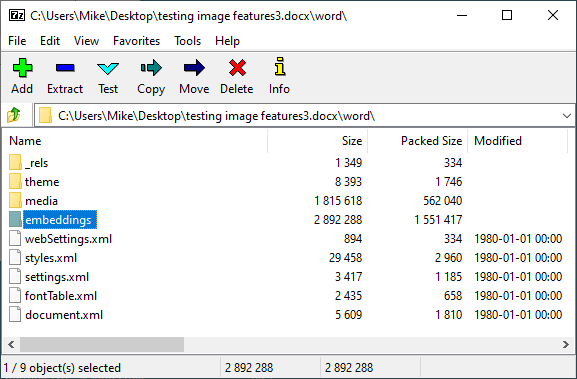Screen dimensions: 577x379
Task: Click the document.xml file icon
Action: tap(15, 315)
